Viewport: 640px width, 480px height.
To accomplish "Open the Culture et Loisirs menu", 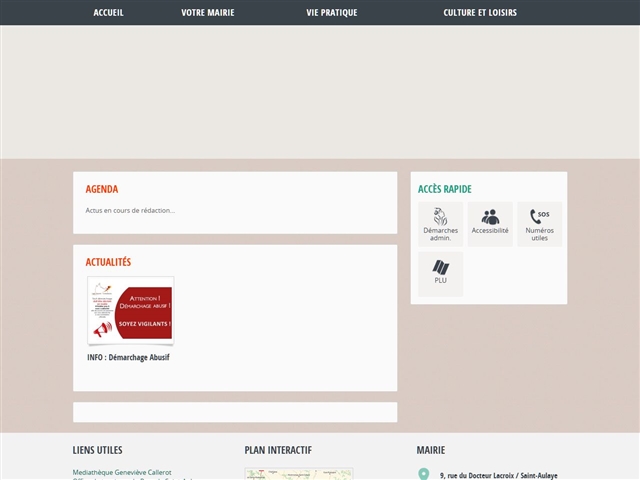I will tap(480, 13).
